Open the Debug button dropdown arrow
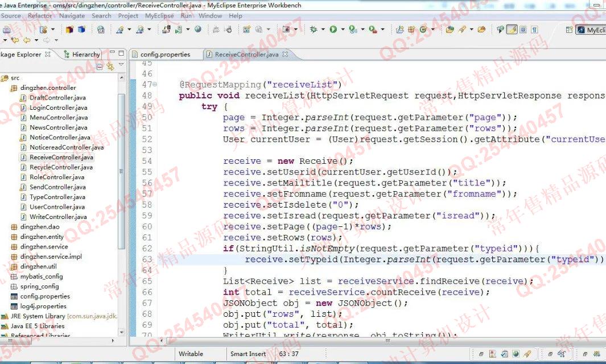 click(323, 30)
